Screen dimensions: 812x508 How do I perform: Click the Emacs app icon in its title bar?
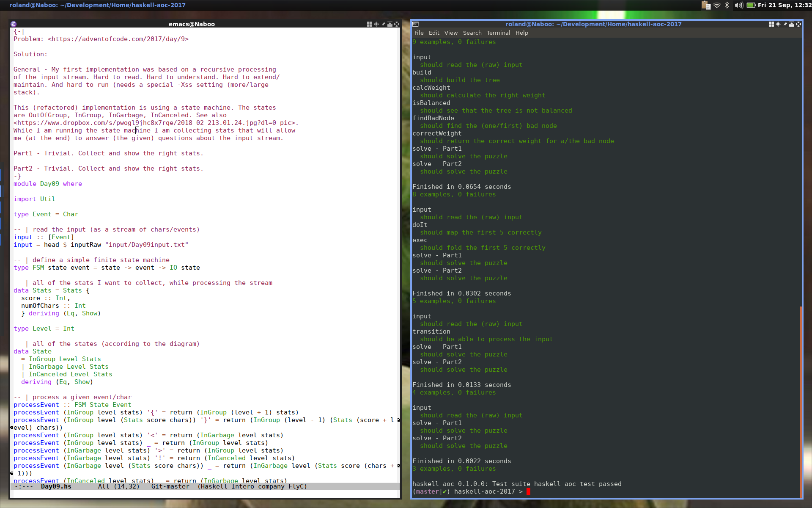coord(14,24)
